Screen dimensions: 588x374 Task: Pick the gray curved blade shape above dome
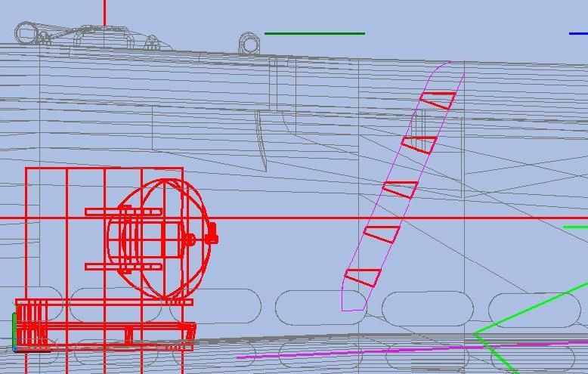(x=262, y=144)
